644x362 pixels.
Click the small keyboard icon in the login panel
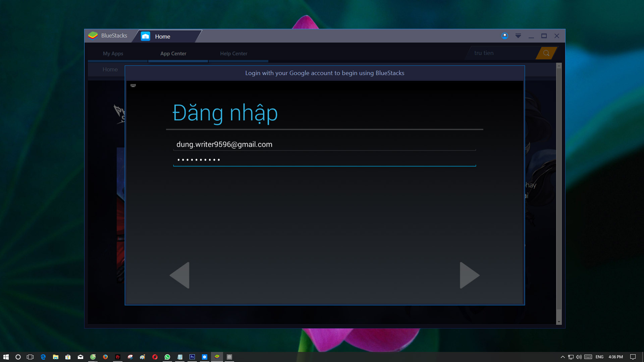pos(133,85)
